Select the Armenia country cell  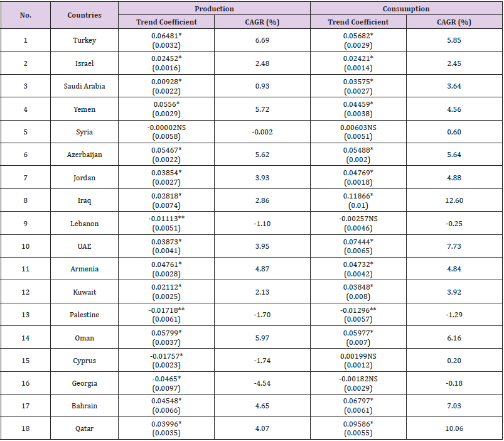84,269
